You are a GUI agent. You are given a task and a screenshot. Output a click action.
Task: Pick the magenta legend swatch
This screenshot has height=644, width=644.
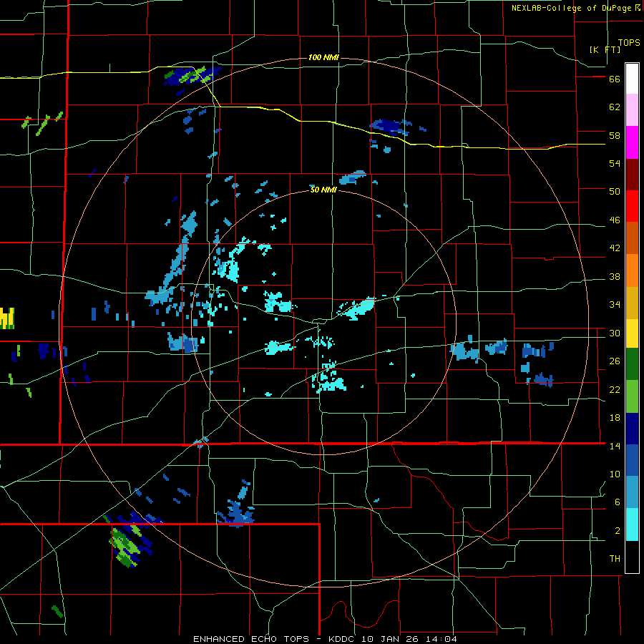(632, 142)
